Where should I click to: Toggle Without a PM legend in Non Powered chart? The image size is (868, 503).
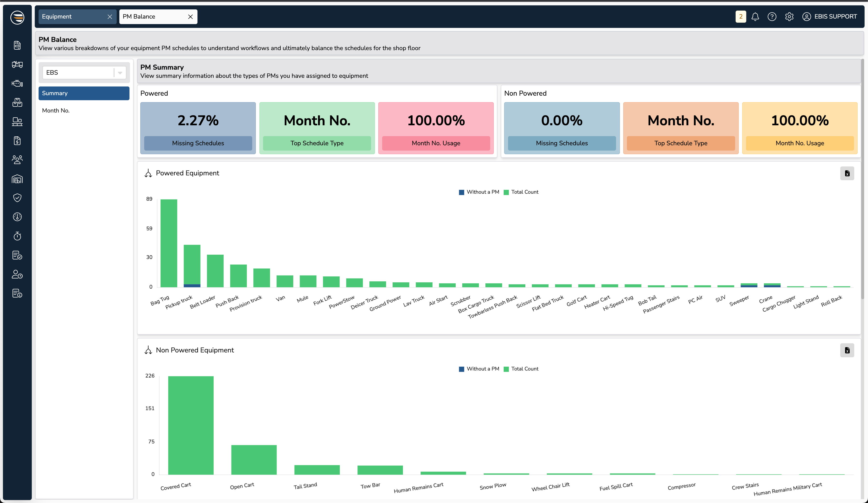pos(479,369)
